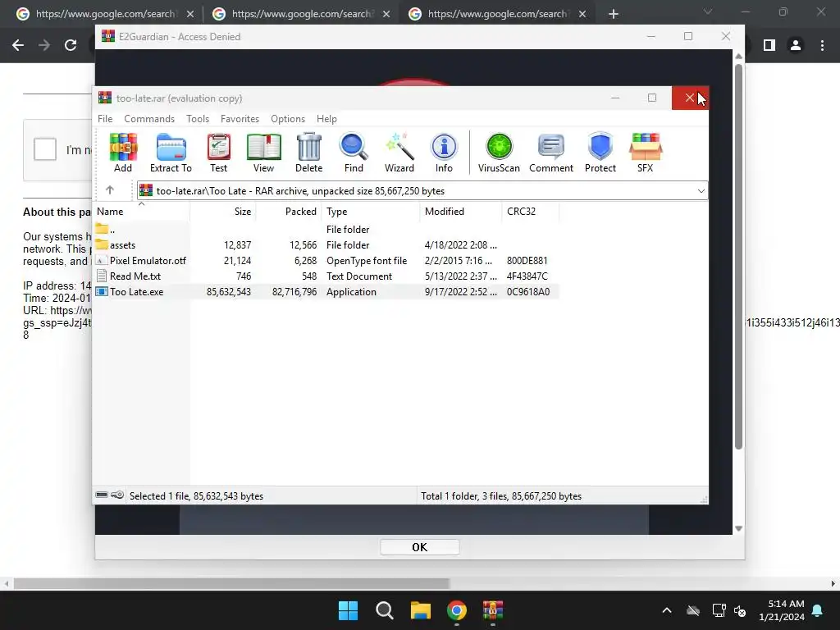Open the Options menu

(x=288, y=119)
